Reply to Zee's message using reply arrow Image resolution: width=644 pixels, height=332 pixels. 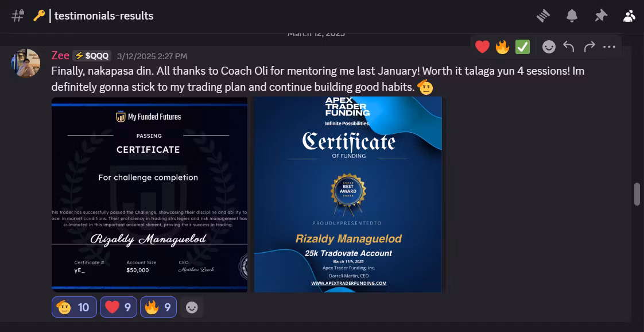click(569, 47)
